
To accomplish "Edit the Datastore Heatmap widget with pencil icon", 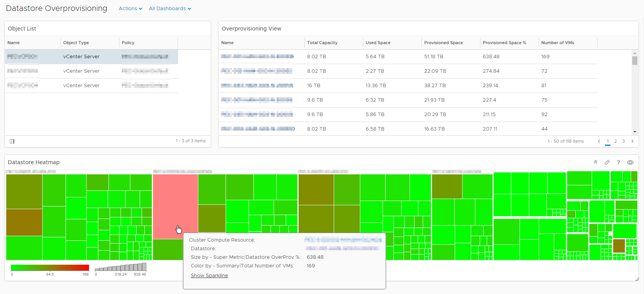I will point(607,162).
